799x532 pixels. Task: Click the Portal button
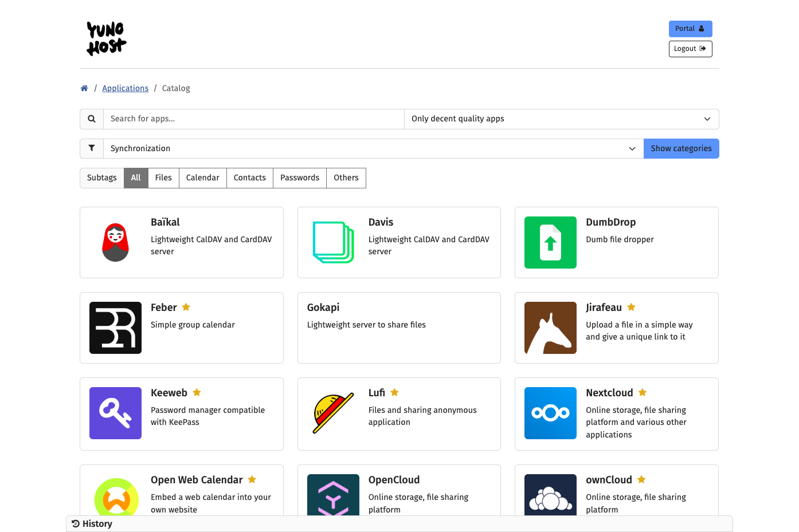[x=690, y=29]
